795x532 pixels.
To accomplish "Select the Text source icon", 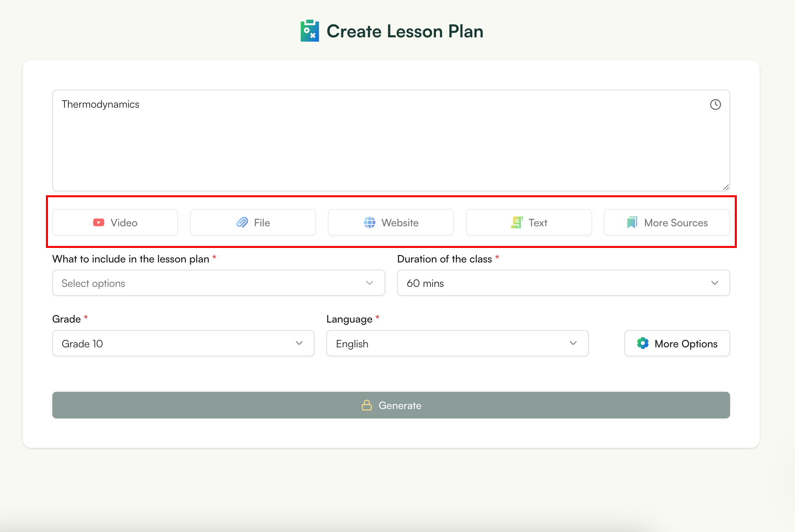I will pos(517,222).
